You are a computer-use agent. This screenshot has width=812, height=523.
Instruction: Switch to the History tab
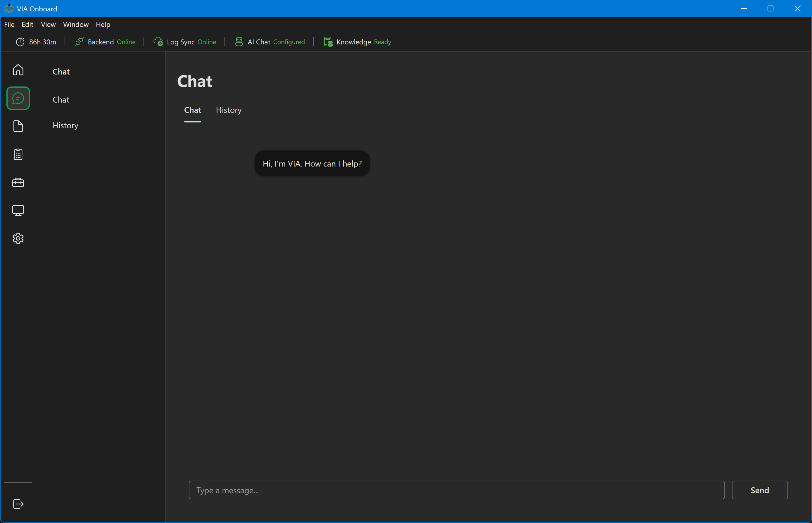229,110
